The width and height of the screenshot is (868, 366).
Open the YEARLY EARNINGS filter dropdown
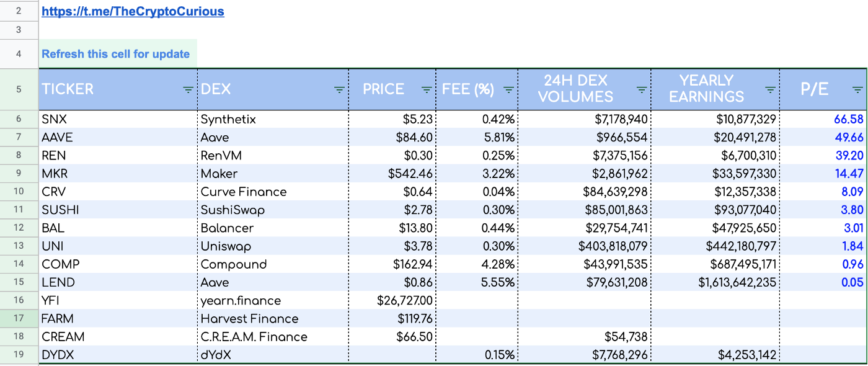tap(770, 90)
